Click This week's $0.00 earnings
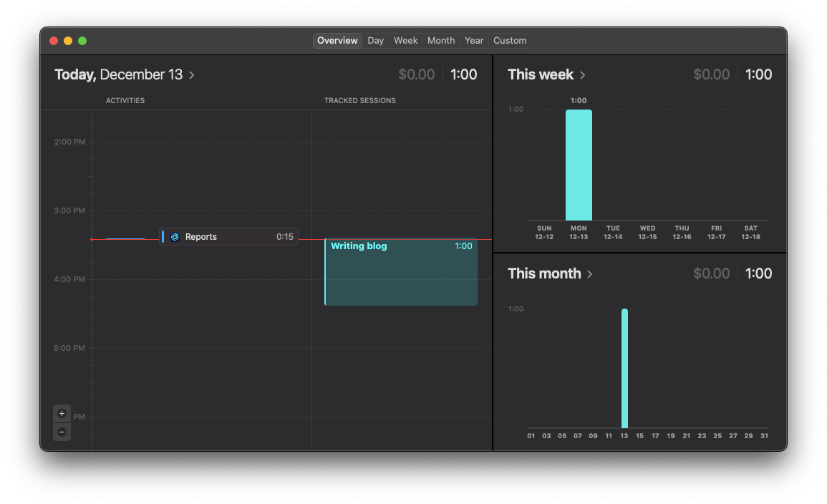This screenshot has height=504, width=827. (x=712, y=75)
